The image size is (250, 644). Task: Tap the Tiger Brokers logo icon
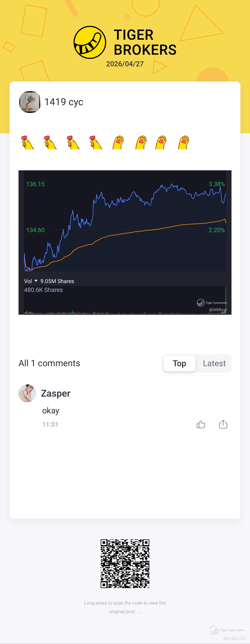pos(90,43)
